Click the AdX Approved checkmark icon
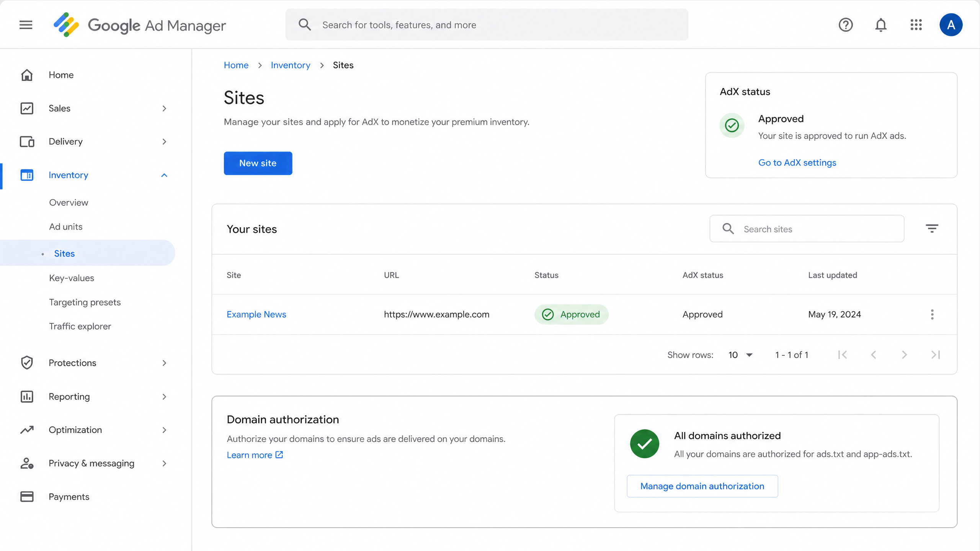Screen dimensions: 980x551 coord(732,125)
